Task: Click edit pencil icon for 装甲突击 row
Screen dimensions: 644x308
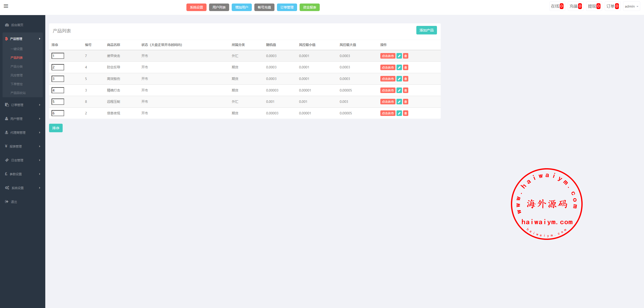Action: pos(399,56)
